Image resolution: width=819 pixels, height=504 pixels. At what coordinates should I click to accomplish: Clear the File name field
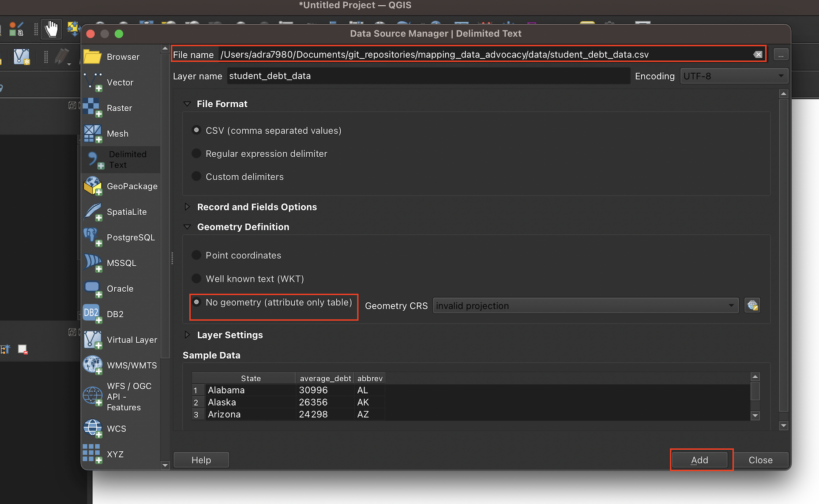pyautogui.click(x=758, y=55)
